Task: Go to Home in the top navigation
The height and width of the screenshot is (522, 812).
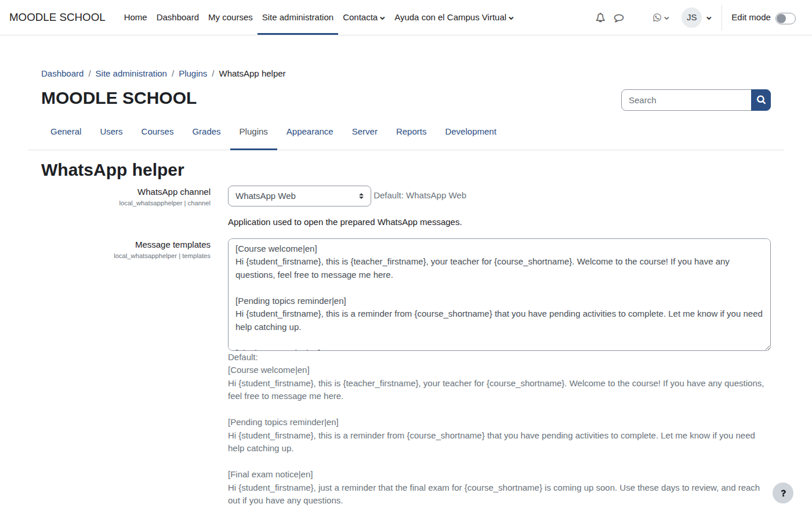Action: pos(135,17)
